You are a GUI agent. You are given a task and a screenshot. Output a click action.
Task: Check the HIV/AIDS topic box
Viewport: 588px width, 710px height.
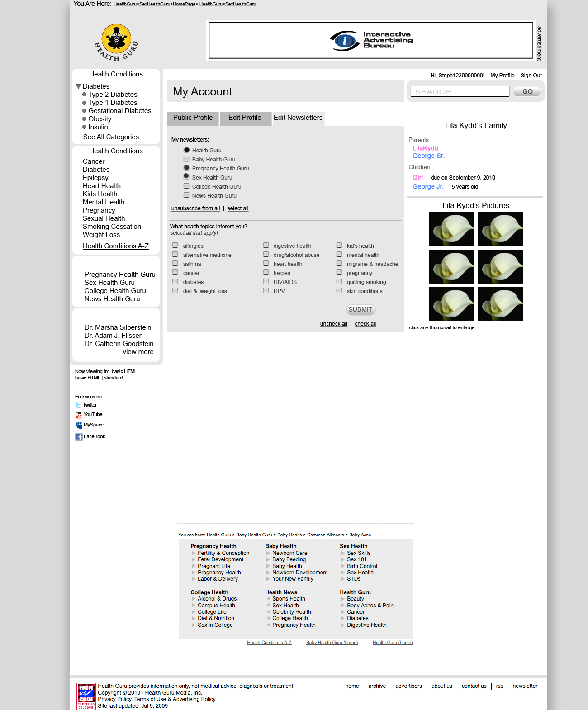pyautogui.click(x=266, y=281)
